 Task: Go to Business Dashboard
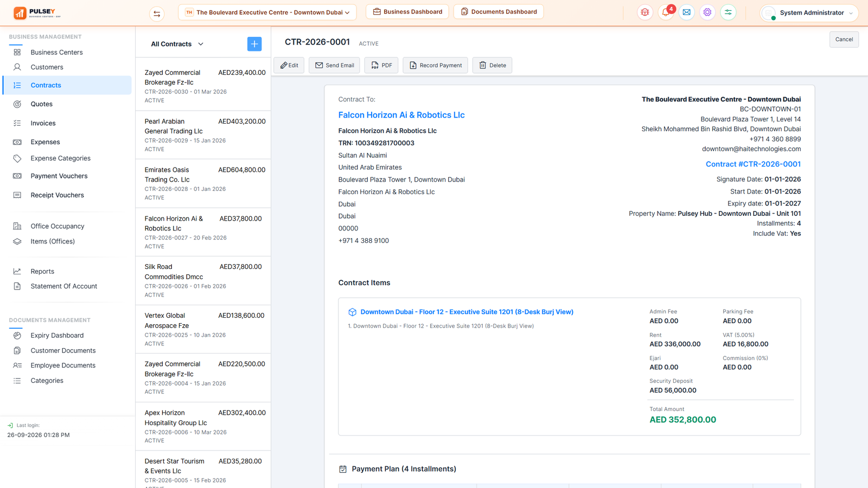point(407,11)
